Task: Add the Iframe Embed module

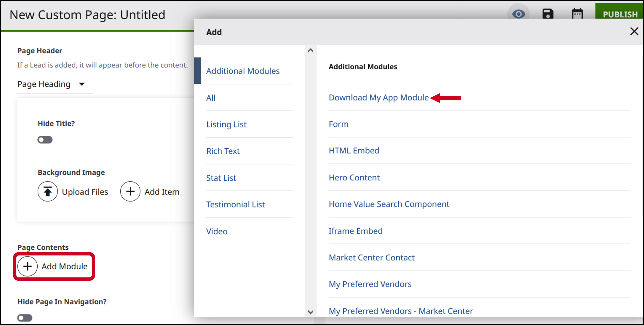Action: coord(355,231)
